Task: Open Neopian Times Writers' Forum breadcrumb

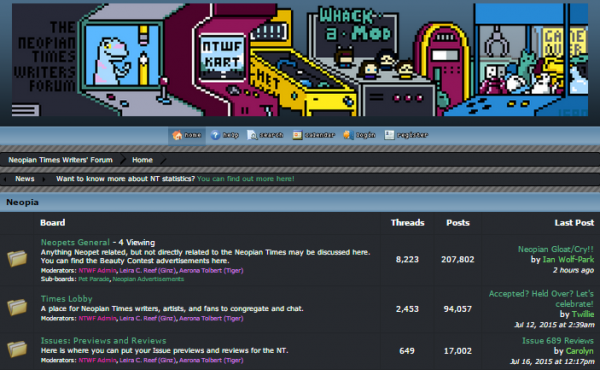Action: click(60, 160)
